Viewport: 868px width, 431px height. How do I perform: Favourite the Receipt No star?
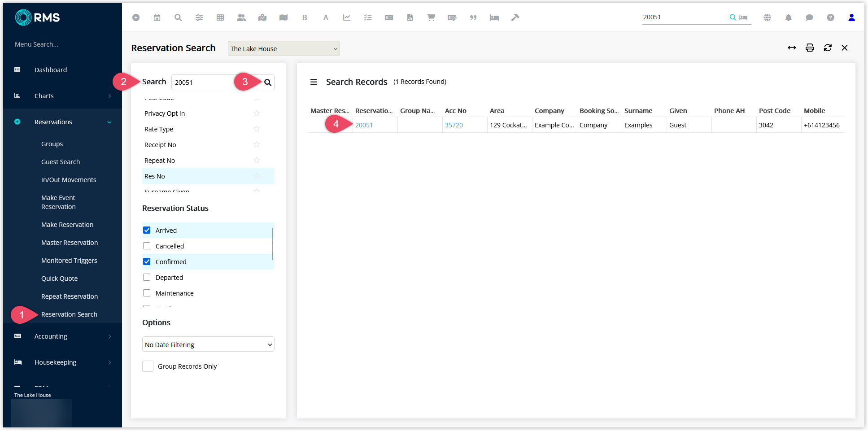click(x=257, y=144)
